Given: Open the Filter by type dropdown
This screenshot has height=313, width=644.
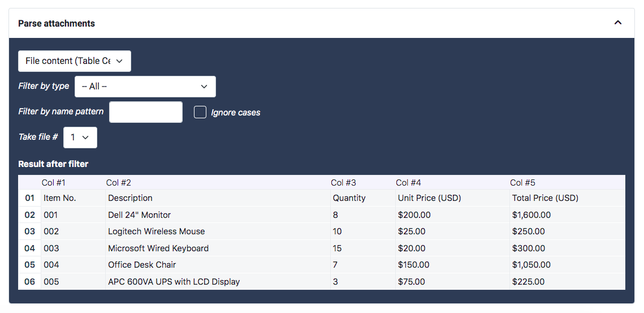Looking at the screenshot, I should pyautogui.click(x=145, y=87).
